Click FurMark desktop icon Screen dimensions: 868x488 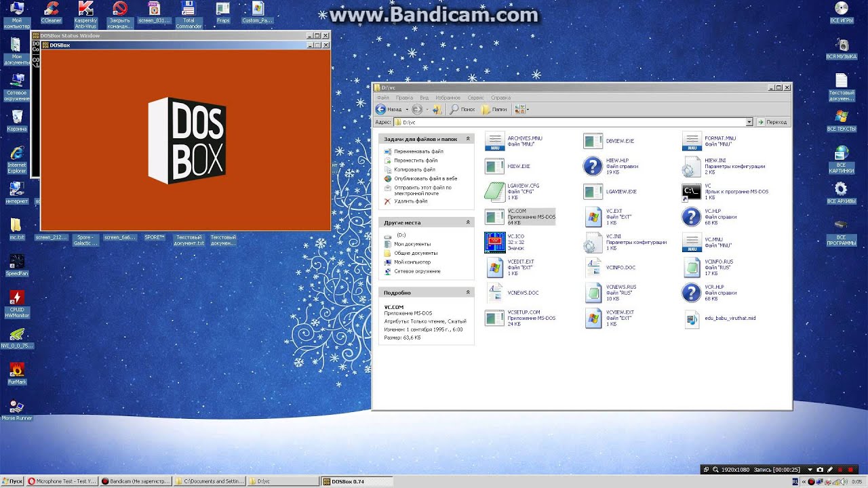[17, 369]
